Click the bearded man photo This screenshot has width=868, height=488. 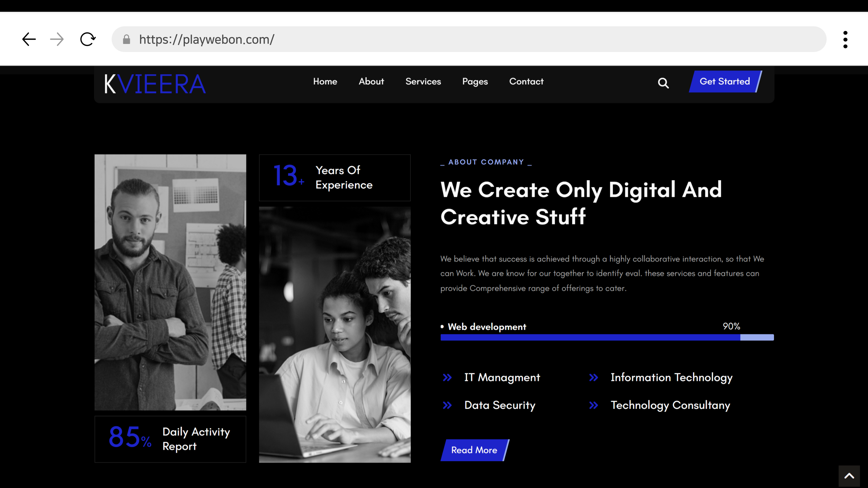170,282
